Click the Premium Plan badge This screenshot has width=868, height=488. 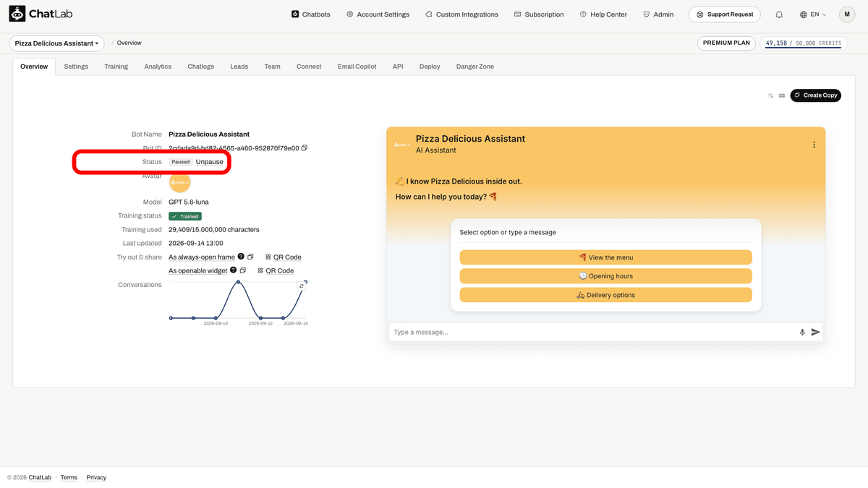tap(727, 43)
